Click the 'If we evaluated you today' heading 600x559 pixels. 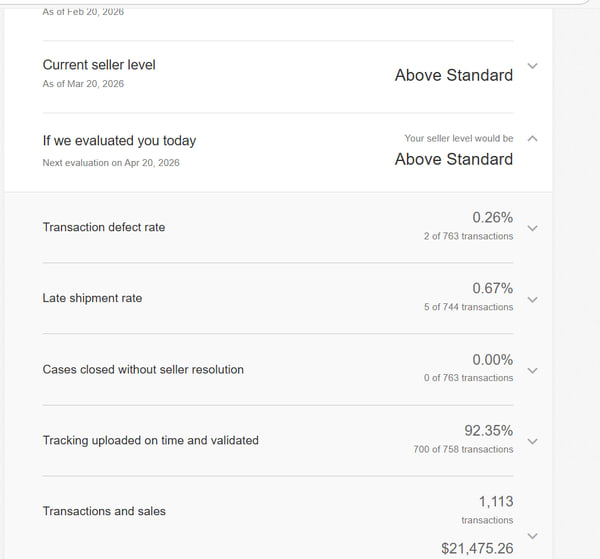click(x=119, y=141)
